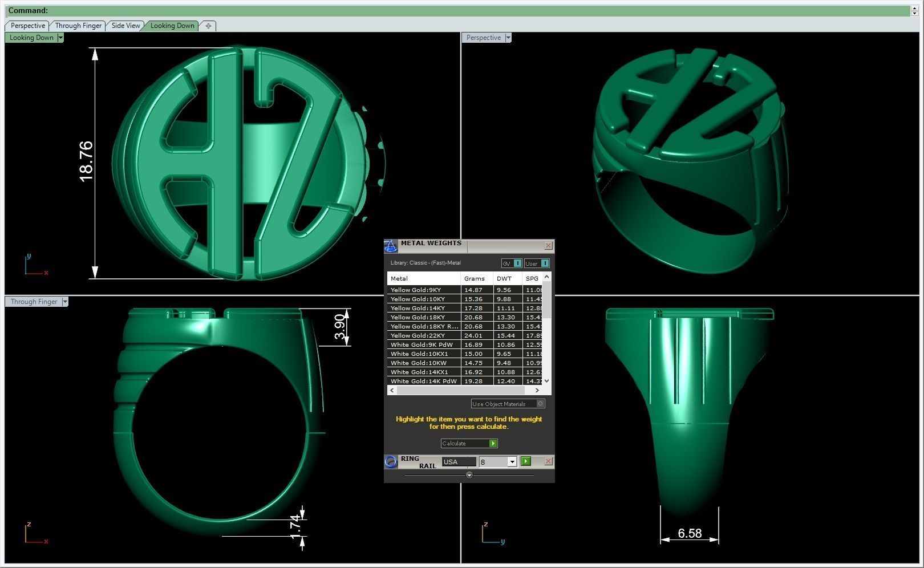This screenshot has width=924, height=568.
Task: Select the Yellow Gold:18KY R... row
Action: coord(465,326)
